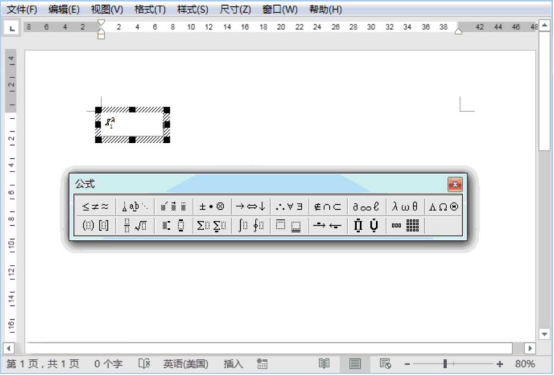Click the zoom in plus button
This screenshot has width=554, height=375.
499,364
